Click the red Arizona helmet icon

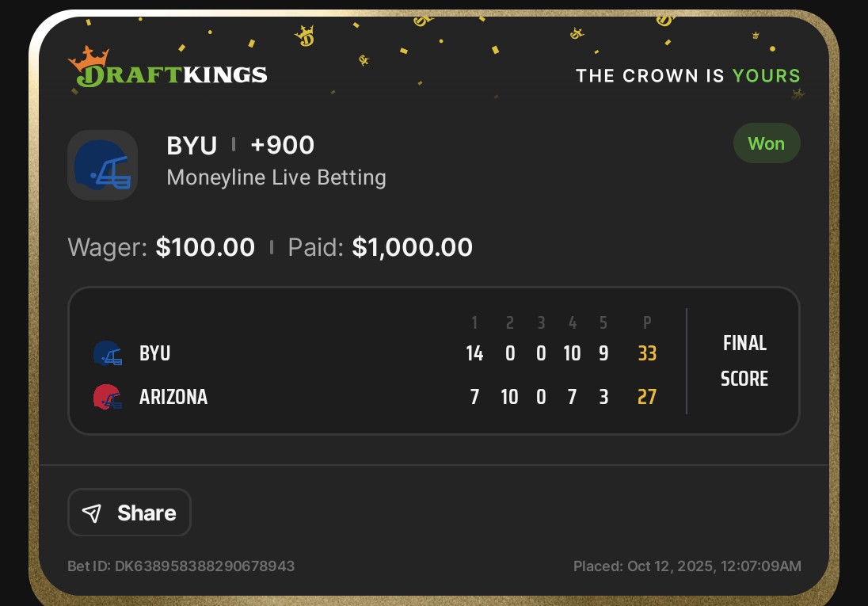tap(107, 397)
